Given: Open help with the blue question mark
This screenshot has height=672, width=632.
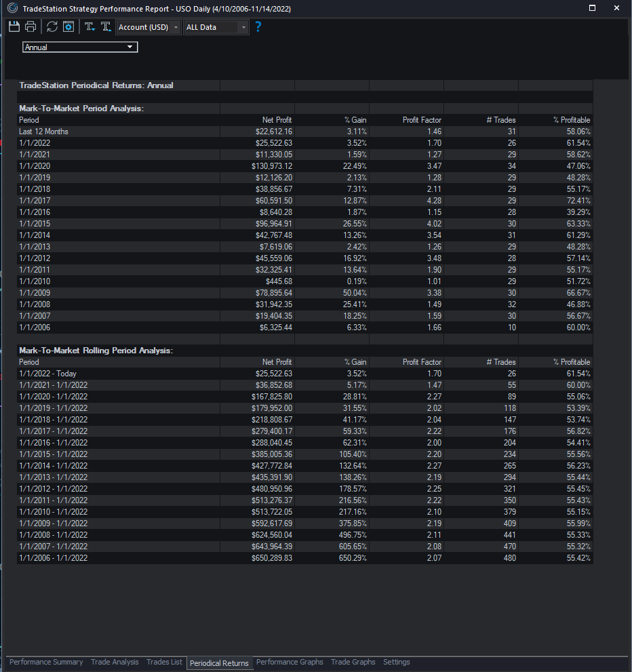Looking at the screenshot, I should click(258, 26).
